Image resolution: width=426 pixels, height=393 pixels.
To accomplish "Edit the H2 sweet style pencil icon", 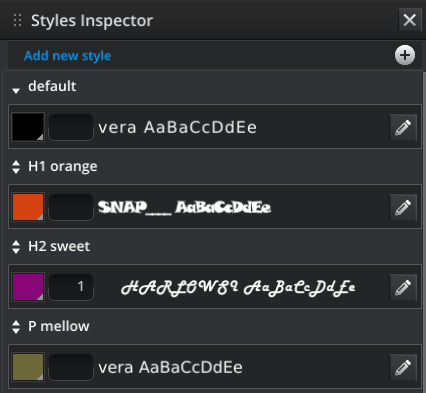I will [403, 287].
